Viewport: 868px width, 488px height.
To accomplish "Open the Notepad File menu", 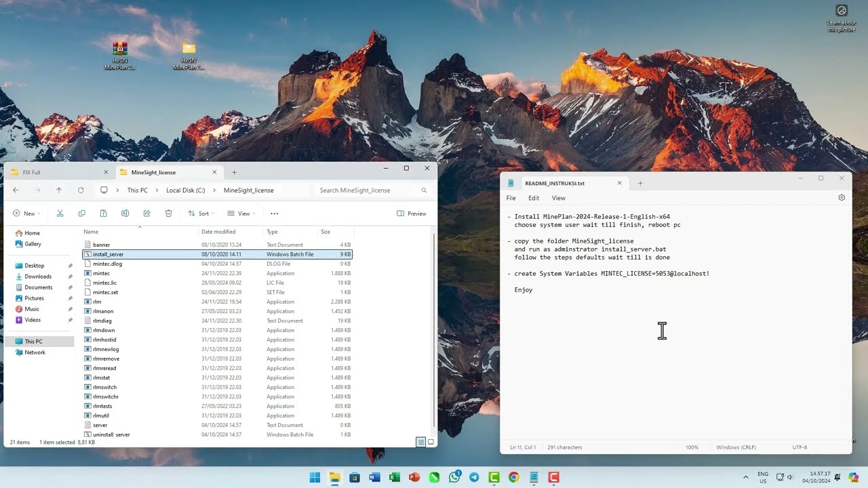I will (511, 198).
